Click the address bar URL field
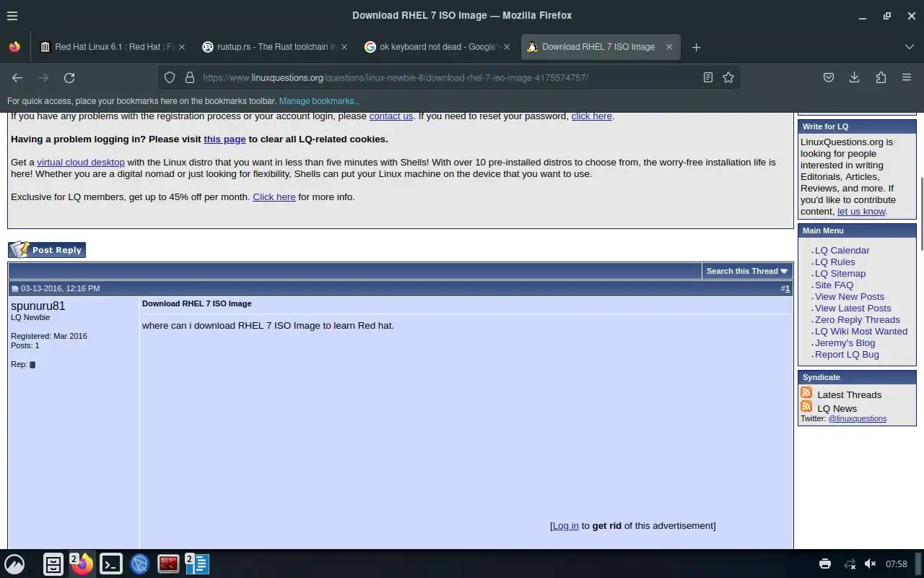This screenshot has width=924, height=578. (x=448, y=77)
